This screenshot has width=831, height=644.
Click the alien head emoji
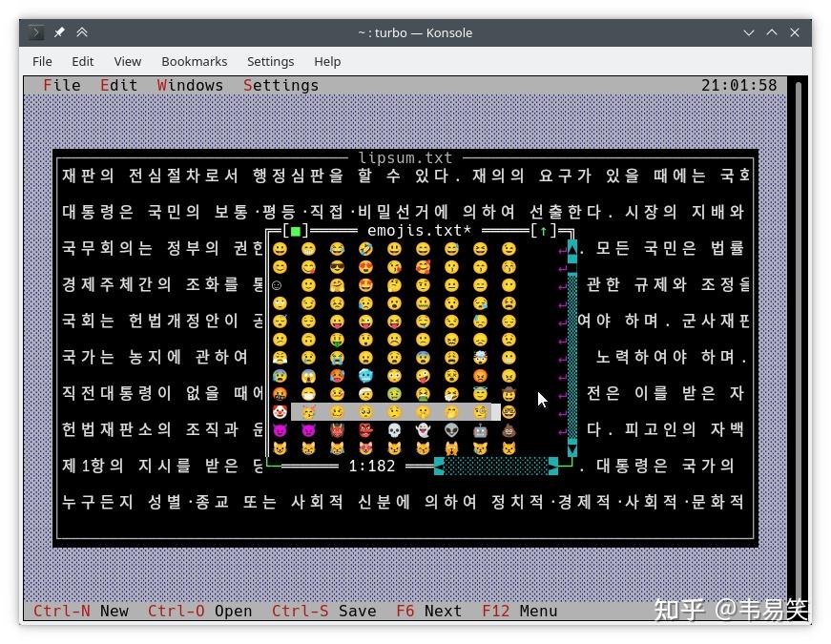click(x=451, y=430)
